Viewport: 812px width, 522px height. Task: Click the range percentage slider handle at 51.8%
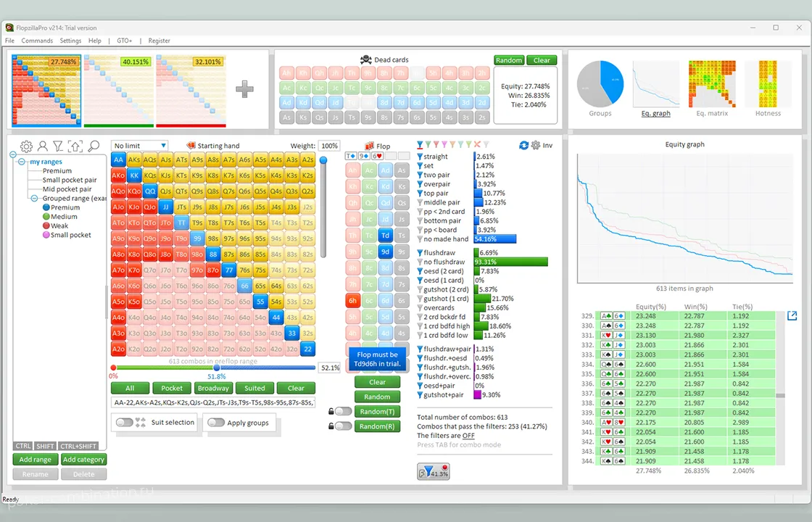(x=216, y=368)
